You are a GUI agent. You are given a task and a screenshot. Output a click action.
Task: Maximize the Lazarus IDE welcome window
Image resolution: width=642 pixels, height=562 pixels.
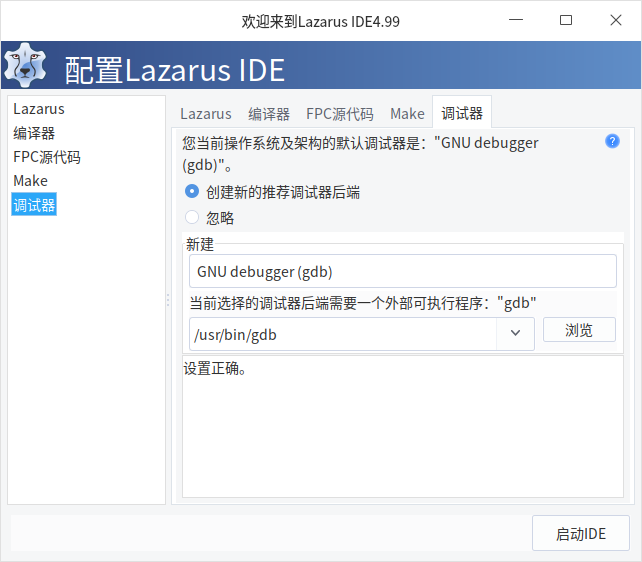click(566, 20)
